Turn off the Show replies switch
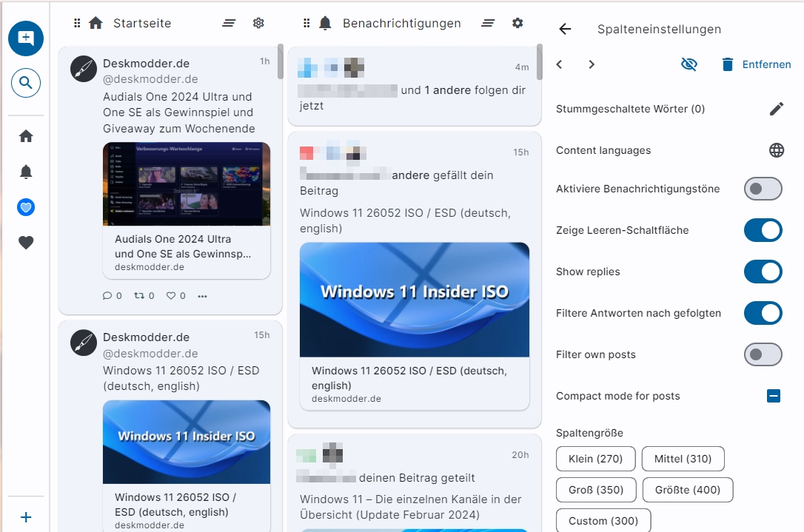Image resolution: width=804 pixels, height=532 pixels. pyautogui.click(x=763, y=272)
